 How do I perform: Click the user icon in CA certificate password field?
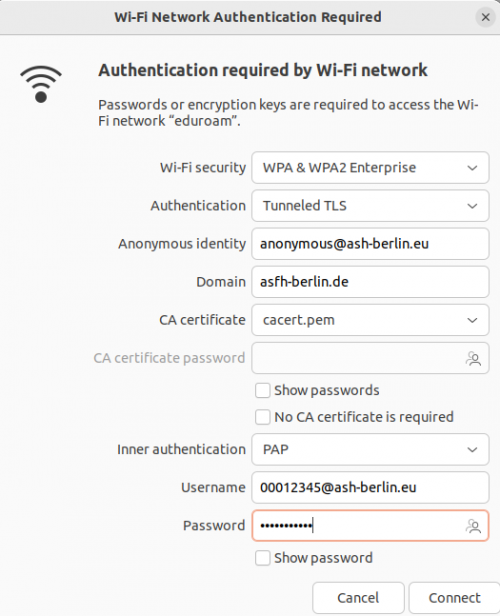[473, 358]
